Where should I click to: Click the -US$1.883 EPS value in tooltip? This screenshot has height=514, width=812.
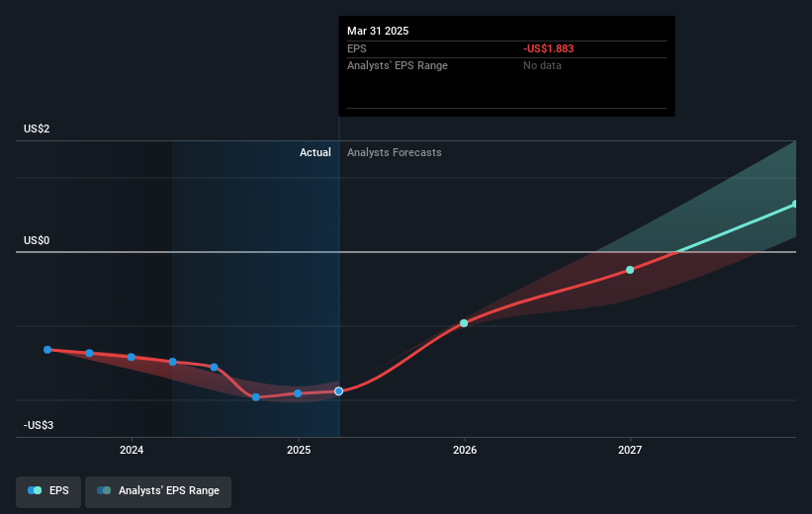pyautogui.click(x=548, y=48)
